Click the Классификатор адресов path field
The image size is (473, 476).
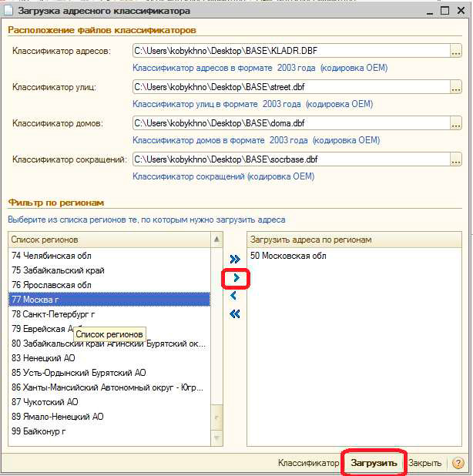point(290,51)
